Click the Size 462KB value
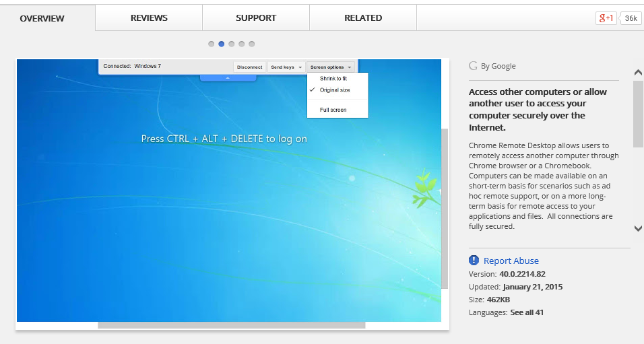Viewport: 644px width, 344px height. click(498, 300)
